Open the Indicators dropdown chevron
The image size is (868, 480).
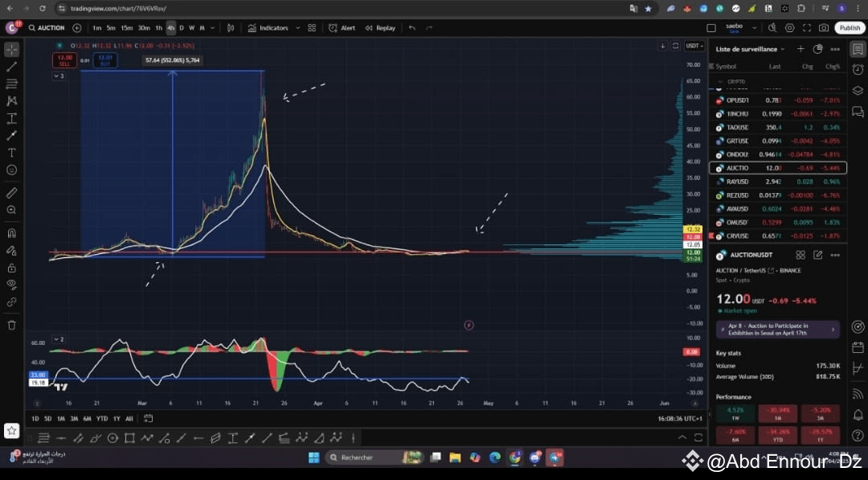[x=297, y=27]
